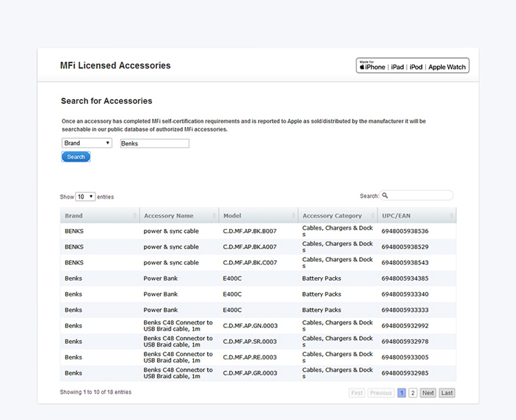Click UPC 6948005933340
516x420 pixels.
(x=405, y=294)
